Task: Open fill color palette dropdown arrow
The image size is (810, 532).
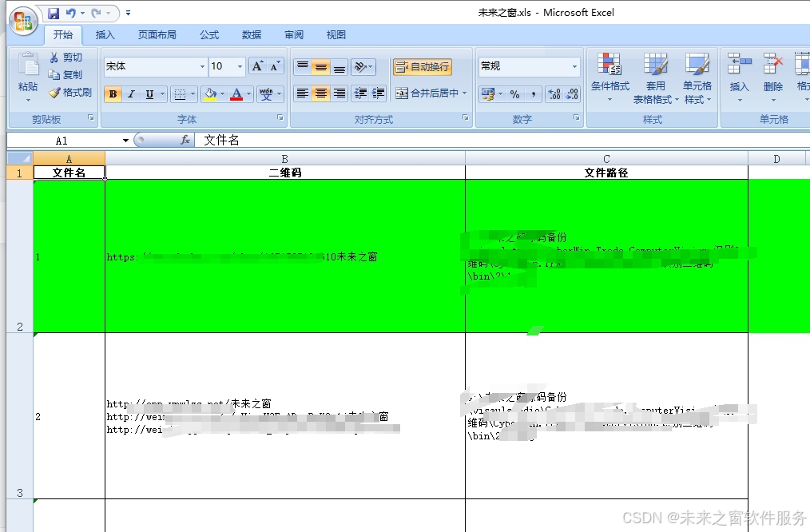Action: click(x=223, y=94)
